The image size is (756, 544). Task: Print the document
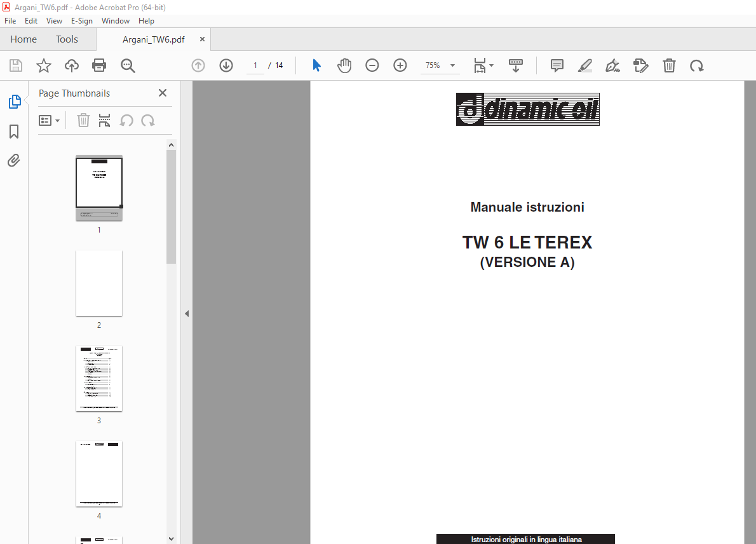pyautogui.click(x=99, y=65)
